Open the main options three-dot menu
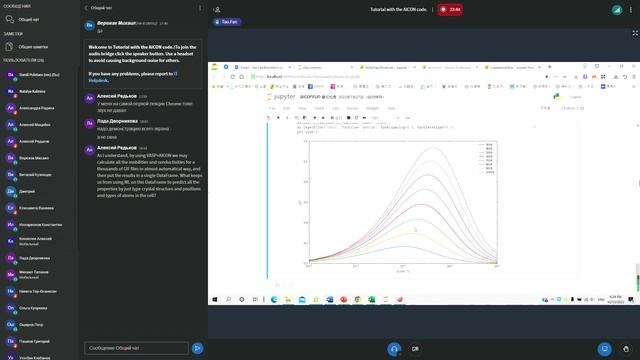Image resolution: width=640 pixels, height=360 pixels. coord(631,9)
